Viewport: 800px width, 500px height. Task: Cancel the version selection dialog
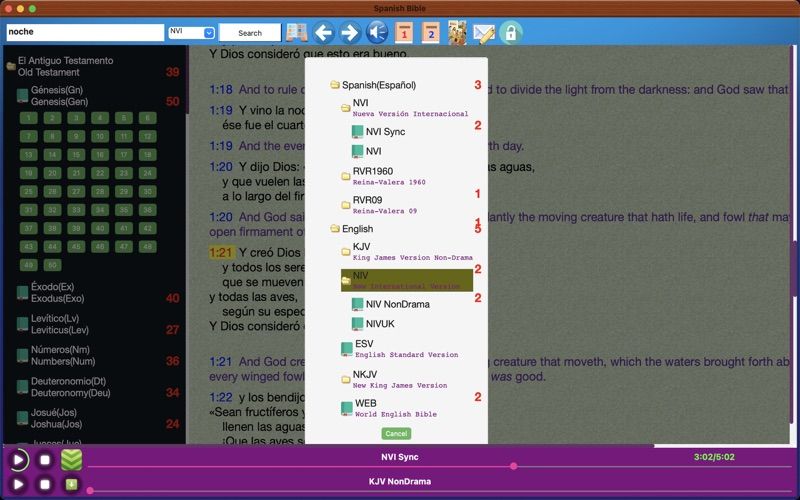396,433
